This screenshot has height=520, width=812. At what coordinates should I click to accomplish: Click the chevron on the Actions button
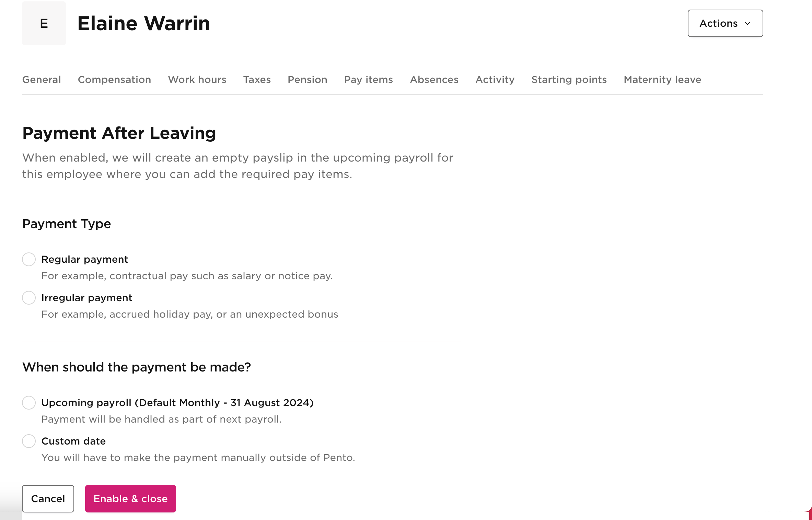tap(747, 23)
